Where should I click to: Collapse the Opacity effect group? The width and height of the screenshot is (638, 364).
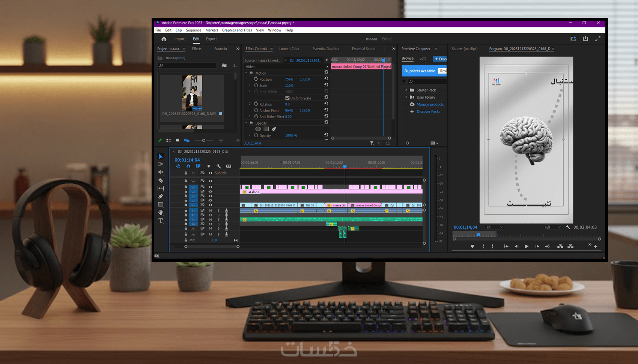(247, 123)
